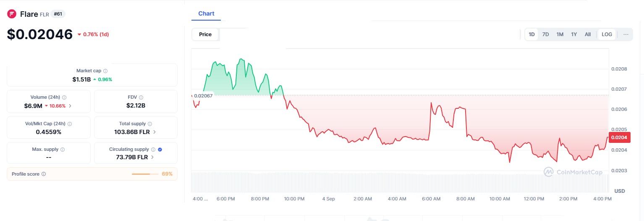Expand the Circulating supply chevron
644x221 pixels.
coord(152,158)
